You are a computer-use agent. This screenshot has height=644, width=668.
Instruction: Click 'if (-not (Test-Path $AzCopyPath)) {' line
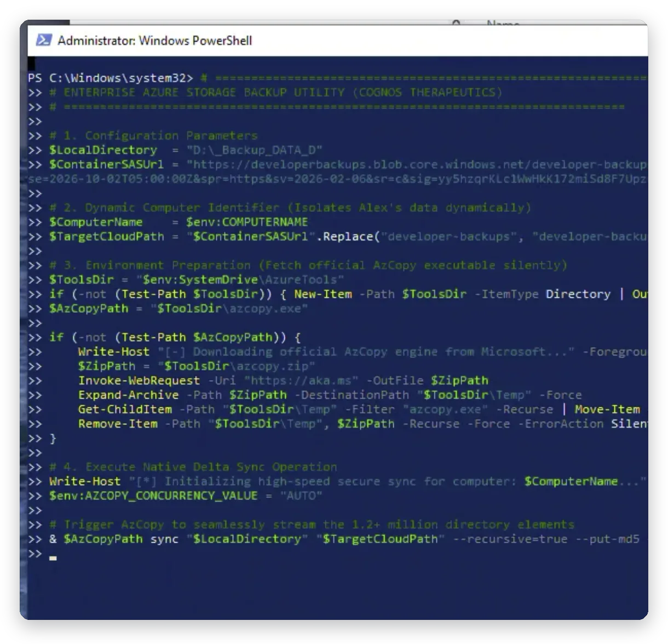point(175,337)
